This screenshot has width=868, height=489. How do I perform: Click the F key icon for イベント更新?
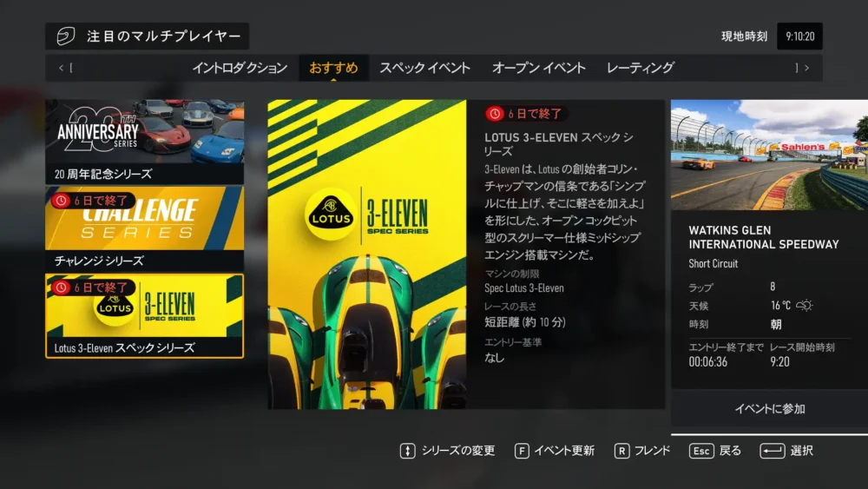(522, 451)
